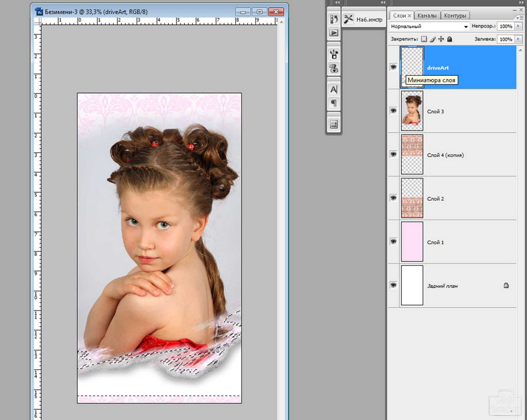Hide the Слой 1 layer
The height and width of the screenshot is (420, 527).
tap(393, 241)
